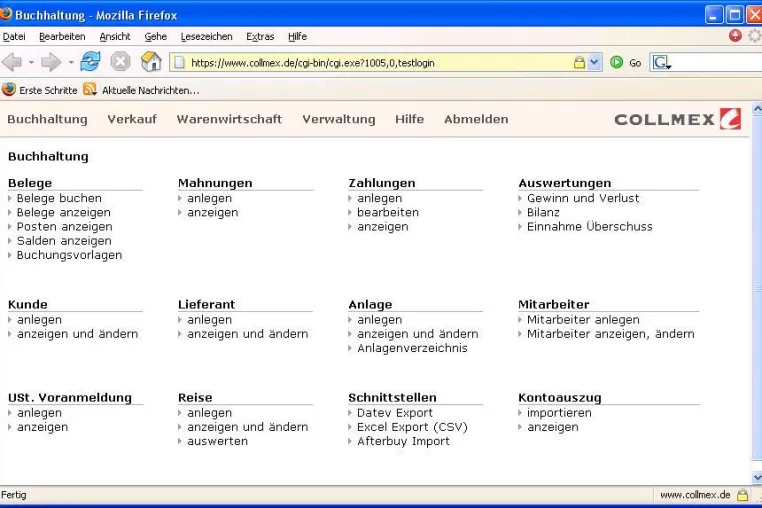The height and width of the screenshot is (508, 762).
Task: Switch to the Verkauf section
Action: [132, 119]
